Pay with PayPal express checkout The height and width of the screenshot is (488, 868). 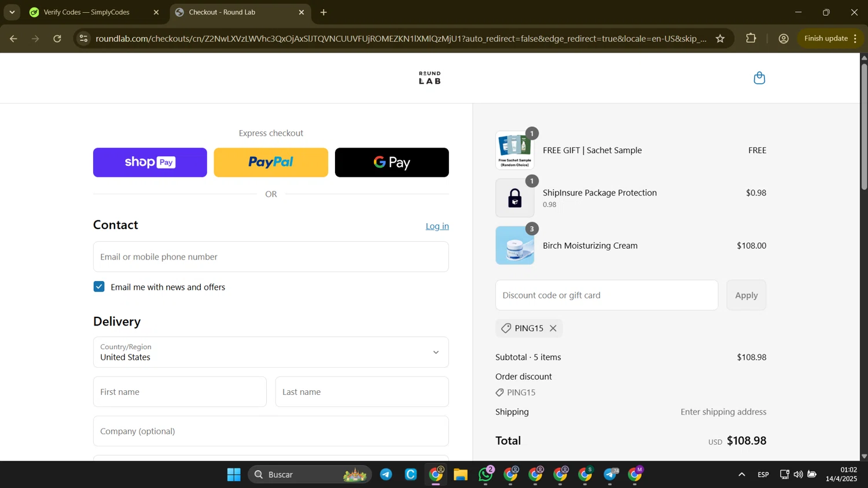pos(271,162)
